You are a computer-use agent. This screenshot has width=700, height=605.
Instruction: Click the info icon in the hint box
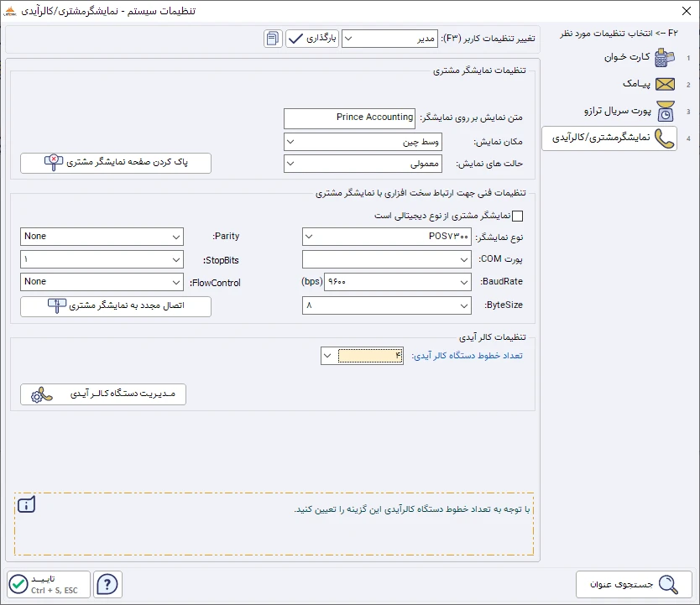pos(27,504)
